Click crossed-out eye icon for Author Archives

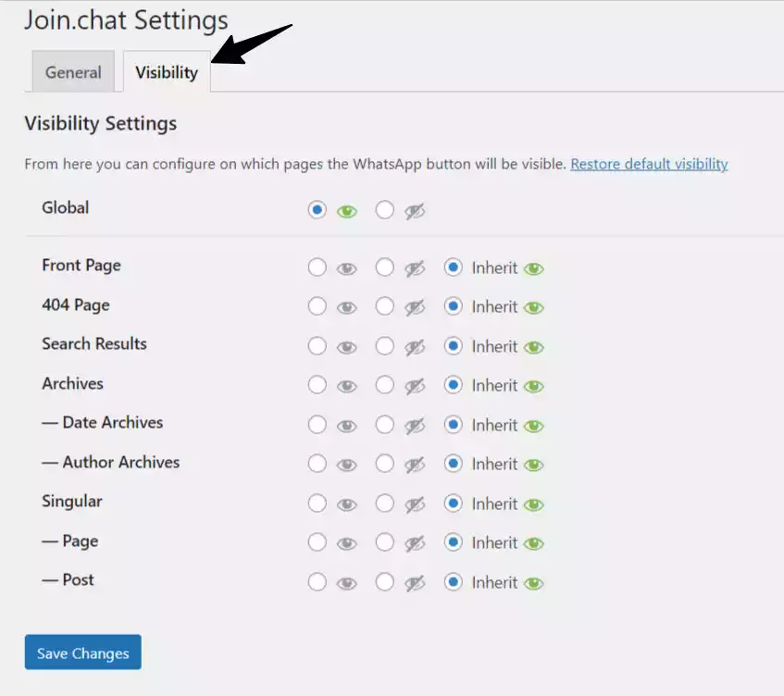coord(415,466)
